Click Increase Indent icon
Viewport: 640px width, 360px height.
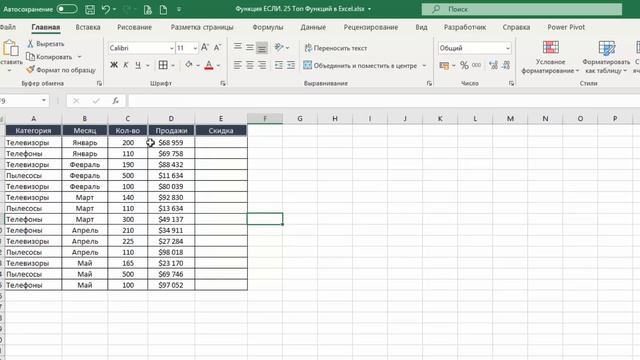coord(291,65)
